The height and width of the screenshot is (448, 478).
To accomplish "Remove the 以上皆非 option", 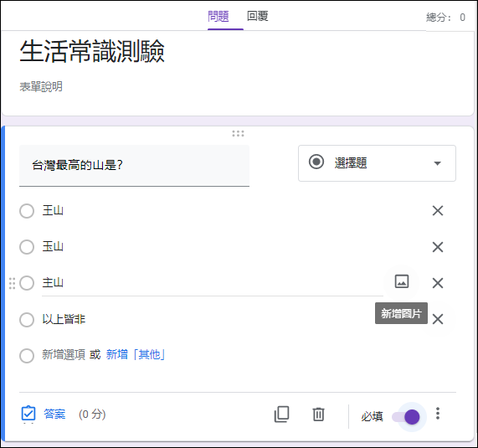I will pyautogui.click(x=438, y=319).
